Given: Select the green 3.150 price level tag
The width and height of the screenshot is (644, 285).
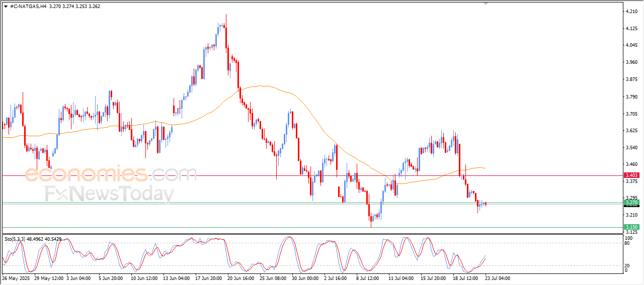Looking at the screenshot, I should (x=631, y=227).
